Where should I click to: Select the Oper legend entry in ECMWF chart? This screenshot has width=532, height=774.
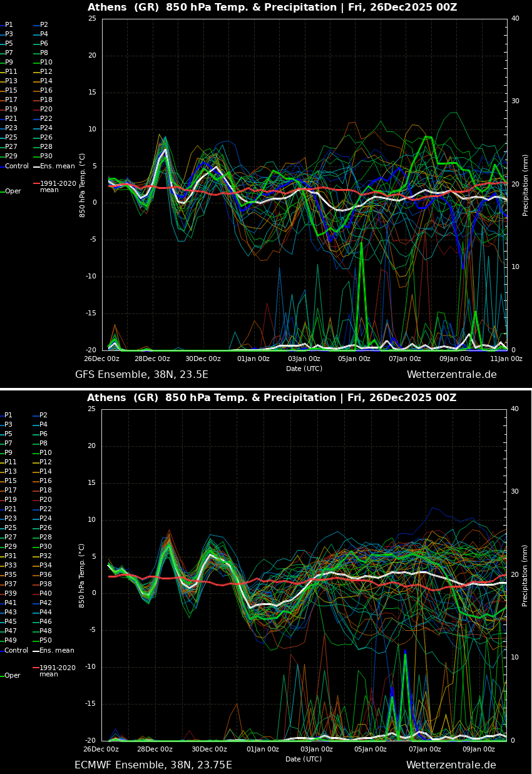pos(13,676)
